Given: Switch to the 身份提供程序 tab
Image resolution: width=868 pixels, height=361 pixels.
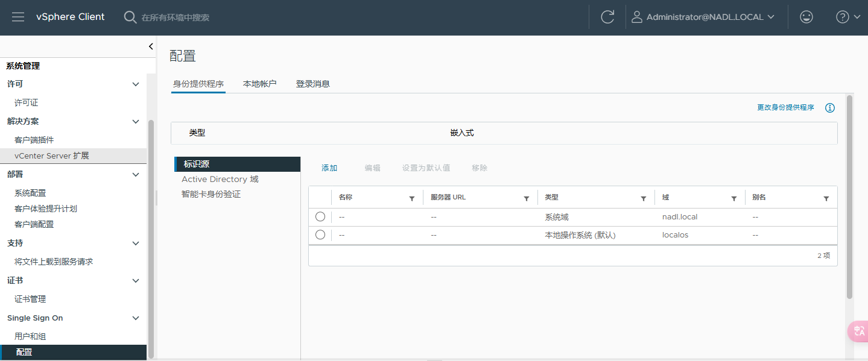Looking at the screenshot, I should pyautogui.click(x=198, y=84).
